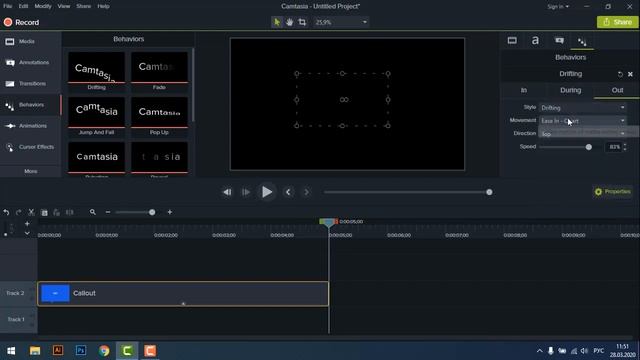Image resolution: width=640 pixels, height=360 pixels.
Task: Open the Annotations panel
Action: [x=31, y=62]
